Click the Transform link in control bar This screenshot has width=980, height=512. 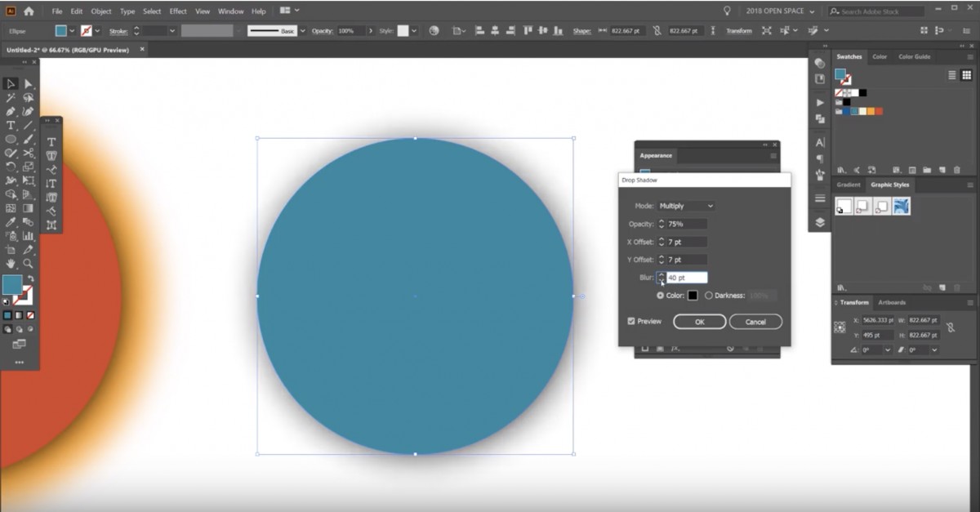click(x=739, y=31)
